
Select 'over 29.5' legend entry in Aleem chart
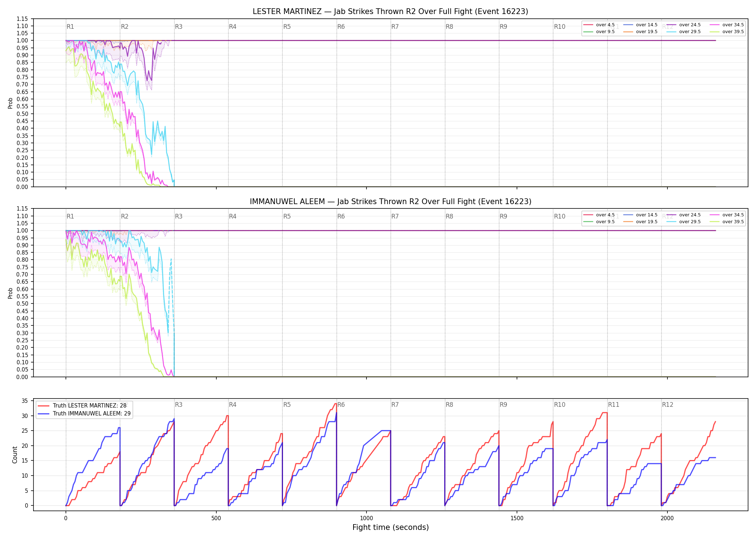tap(684, 222)
